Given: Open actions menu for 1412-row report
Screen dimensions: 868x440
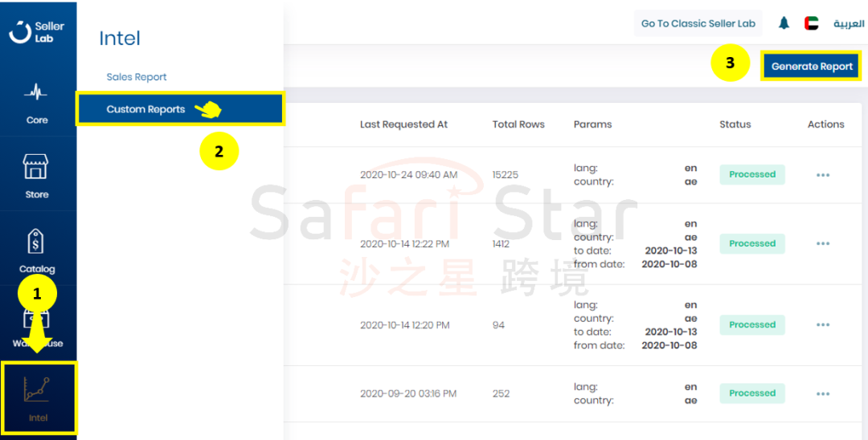Looking at the screenshot, I should click(823, 243).
